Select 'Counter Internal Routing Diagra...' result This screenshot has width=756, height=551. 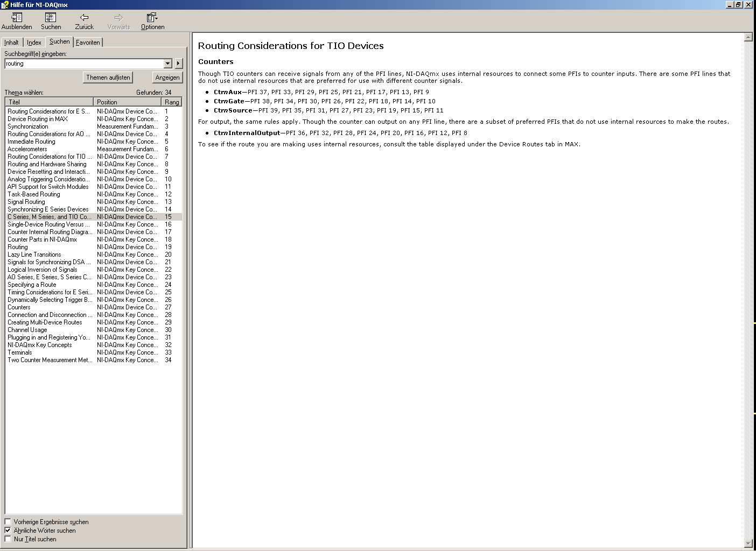point(94,232)
